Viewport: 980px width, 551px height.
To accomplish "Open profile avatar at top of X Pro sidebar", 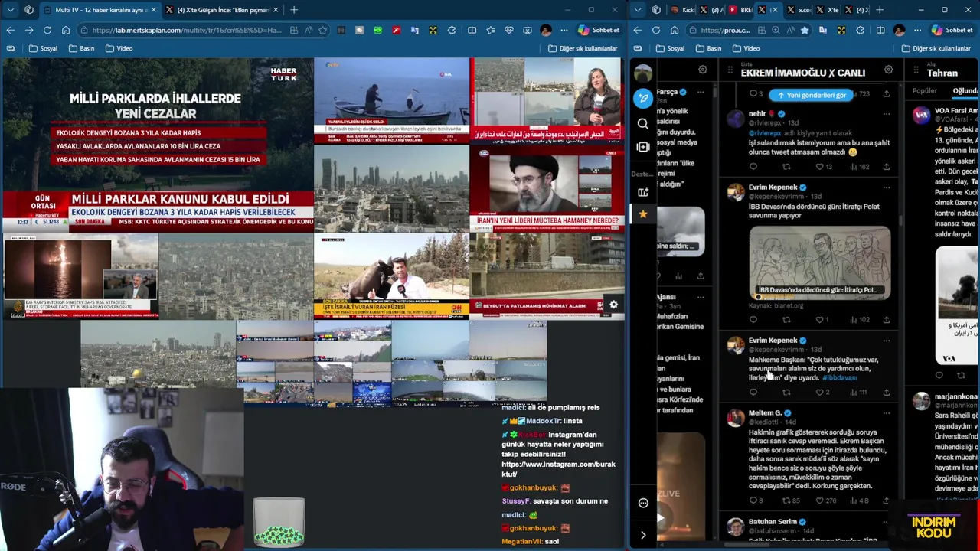I will [643, 73].
